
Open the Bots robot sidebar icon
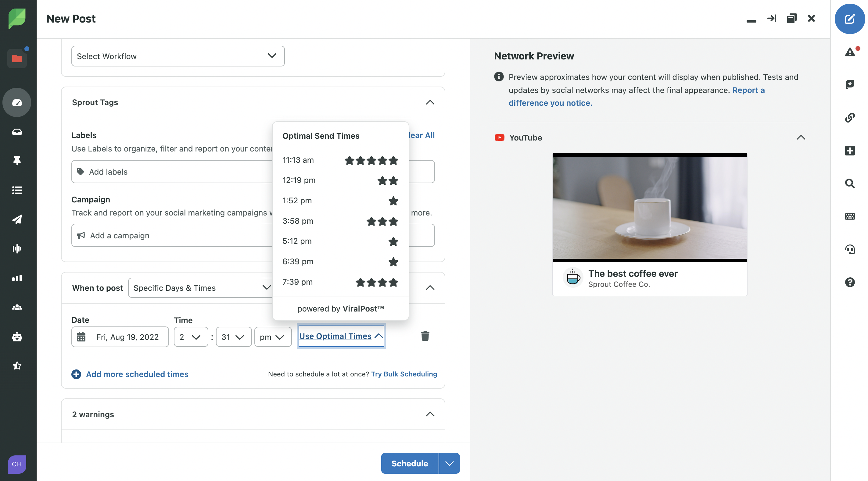coord(17,337)
